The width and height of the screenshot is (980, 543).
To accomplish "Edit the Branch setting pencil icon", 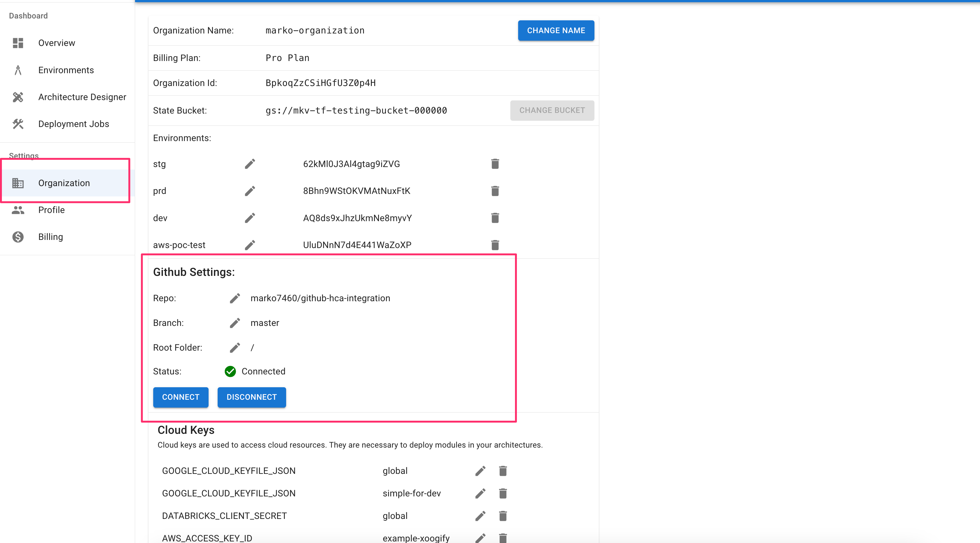I will coord(235,323).
